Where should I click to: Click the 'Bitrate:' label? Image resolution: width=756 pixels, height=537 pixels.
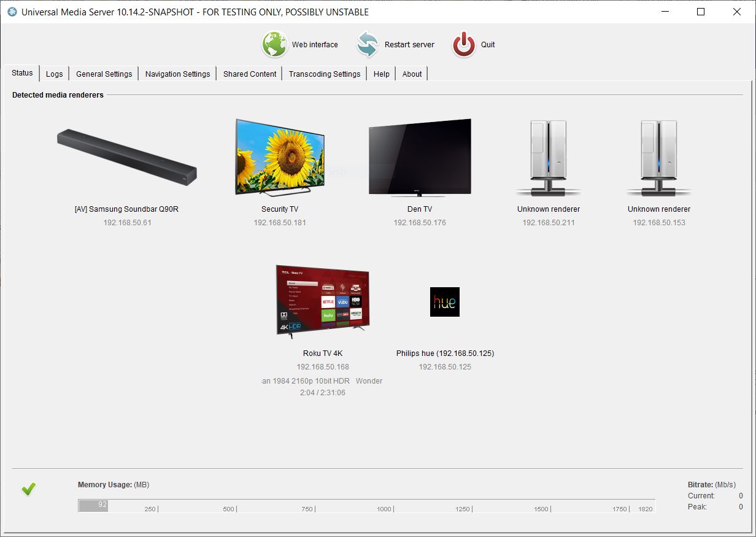[700, 485]
